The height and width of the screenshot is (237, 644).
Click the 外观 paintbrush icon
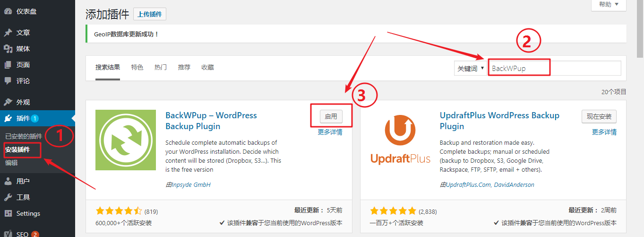[8, 102]
